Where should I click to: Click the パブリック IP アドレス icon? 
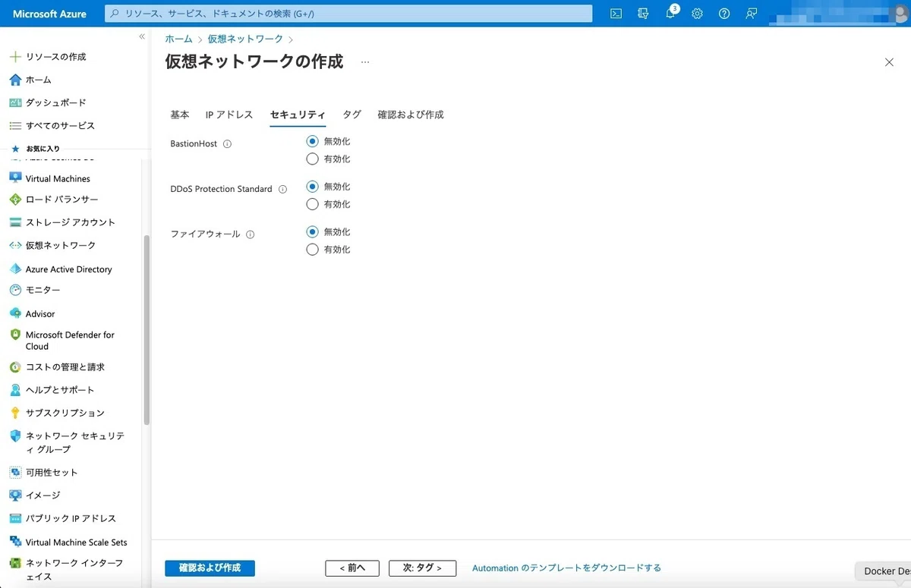[x=15, y=518]
